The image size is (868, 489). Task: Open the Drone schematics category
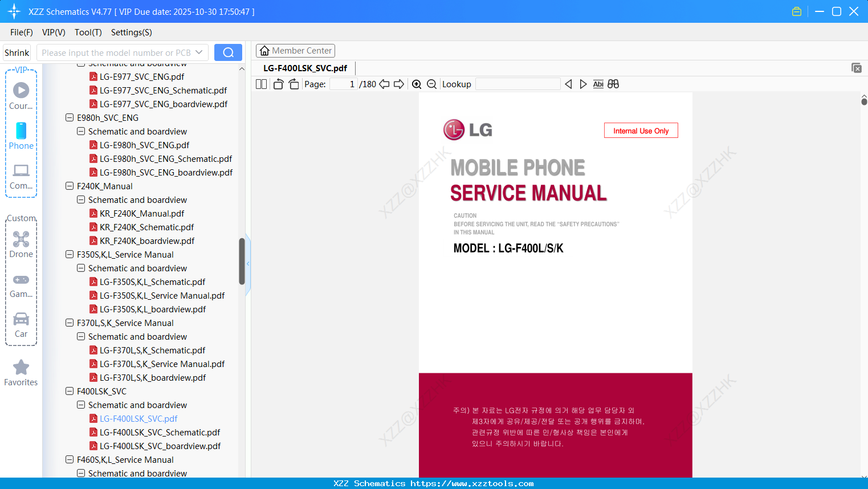(x=21, y=244)
